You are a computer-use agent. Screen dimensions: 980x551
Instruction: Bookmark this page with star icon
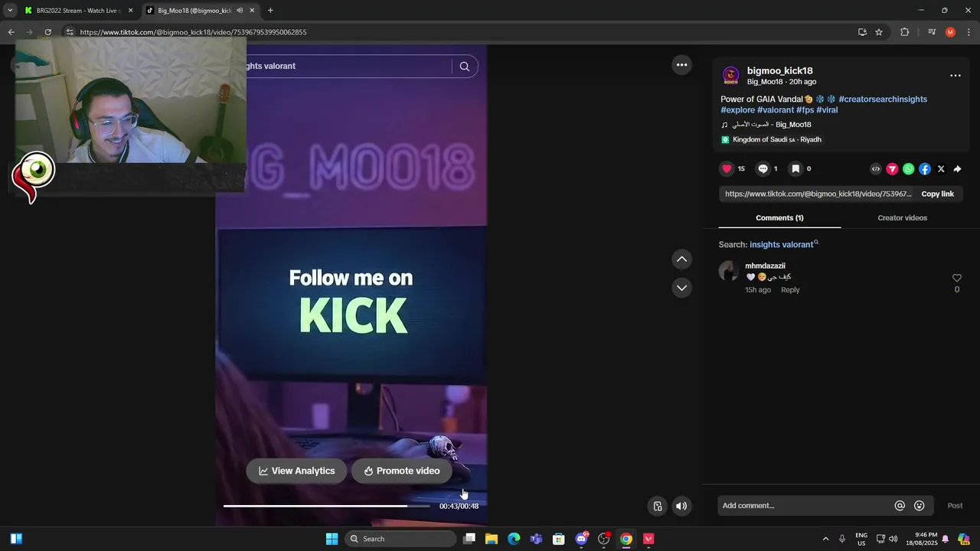click(x=879, y=32)
